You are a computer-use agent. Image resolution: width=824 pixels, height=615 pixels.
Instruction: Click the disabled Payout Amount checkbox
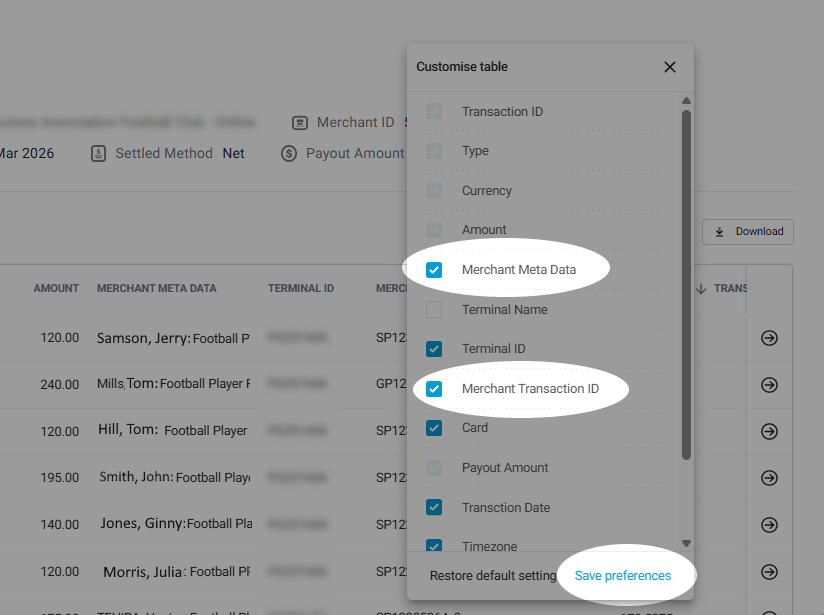(434, 468)
